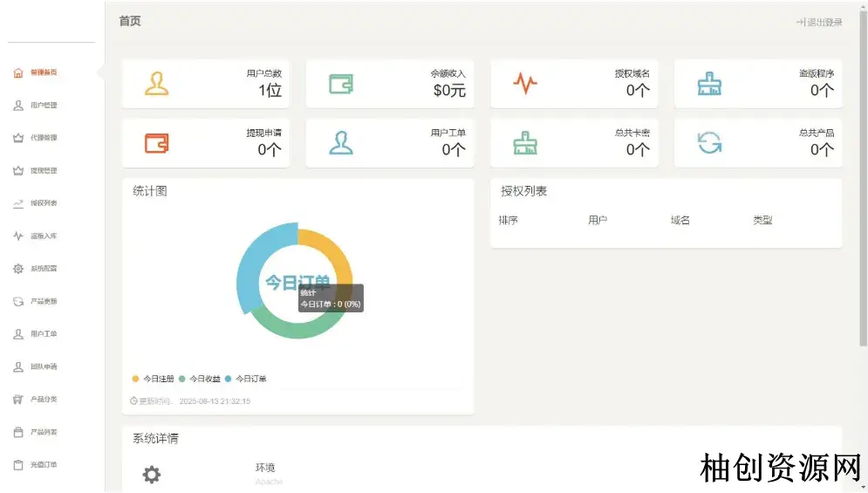Click the green wallet icon on 余额收入 card

(x=340, y=84)
